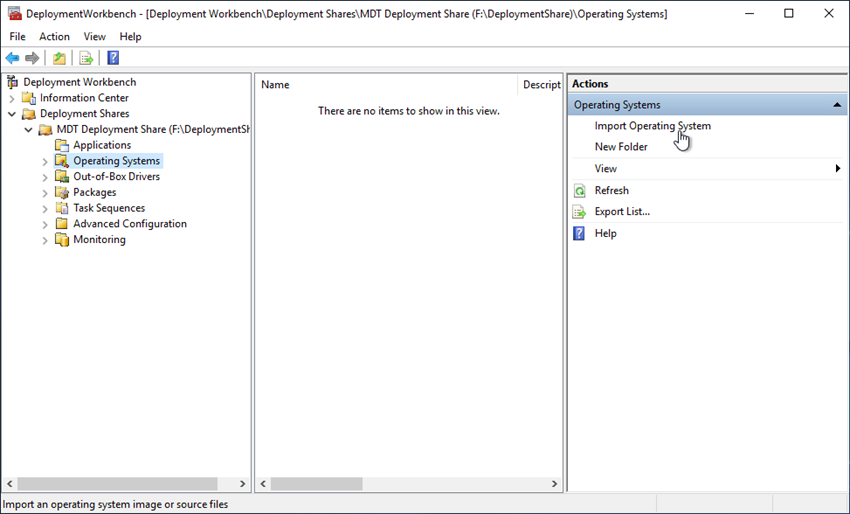Click the Applications folder icon
Image resolution: width=850 pixels, height=514 pixels.
(x=62, y=145)
